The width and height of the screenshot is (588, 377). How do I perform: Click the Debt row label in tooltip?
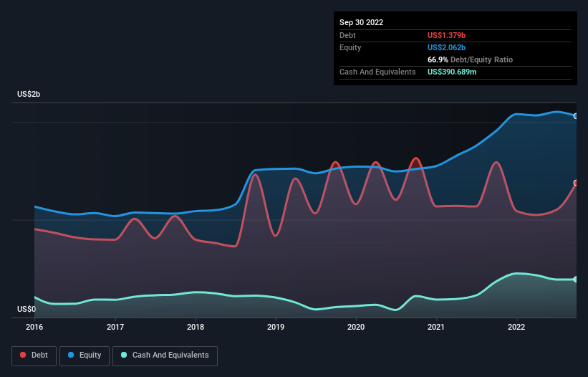click(347, 35)
